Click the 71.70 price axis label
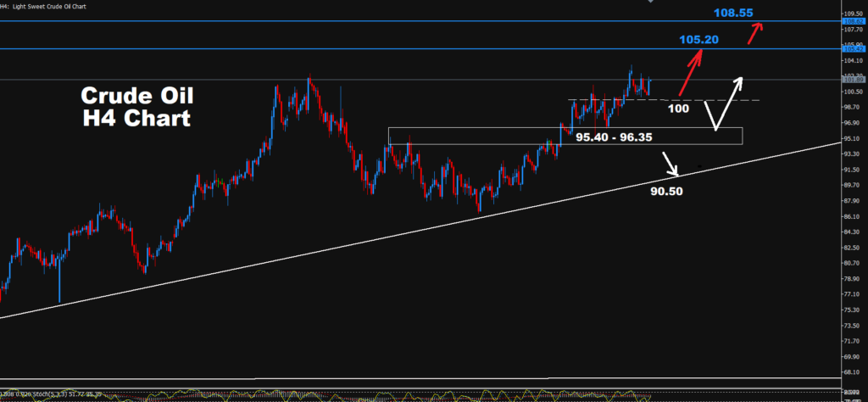868x402 pixels. (853, 341)
